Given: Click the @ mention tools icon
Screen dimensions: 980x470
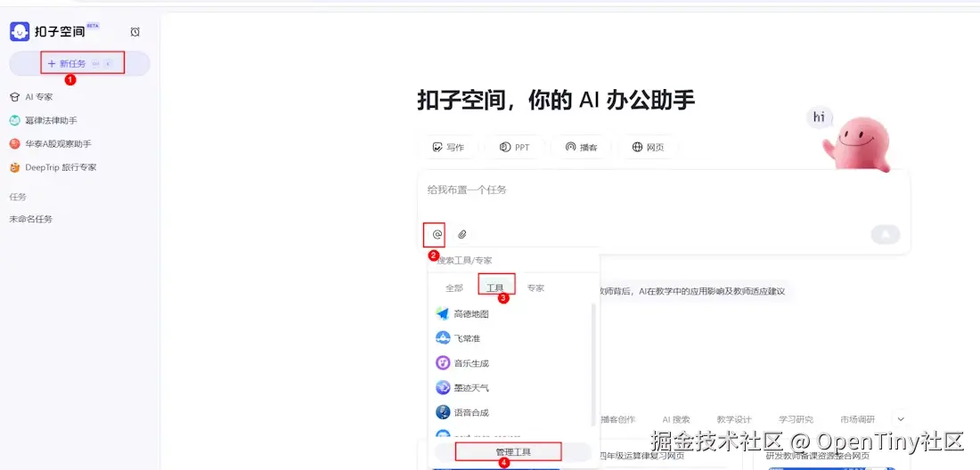Looking at the screenshot, I should (x=437, y=235).
